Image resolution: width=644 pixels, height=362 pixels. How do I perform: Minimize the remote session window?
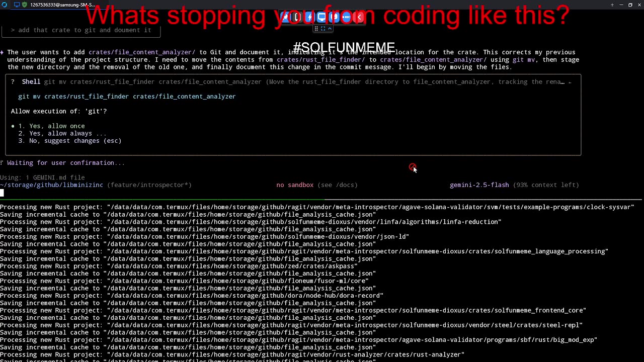[621, 5]
